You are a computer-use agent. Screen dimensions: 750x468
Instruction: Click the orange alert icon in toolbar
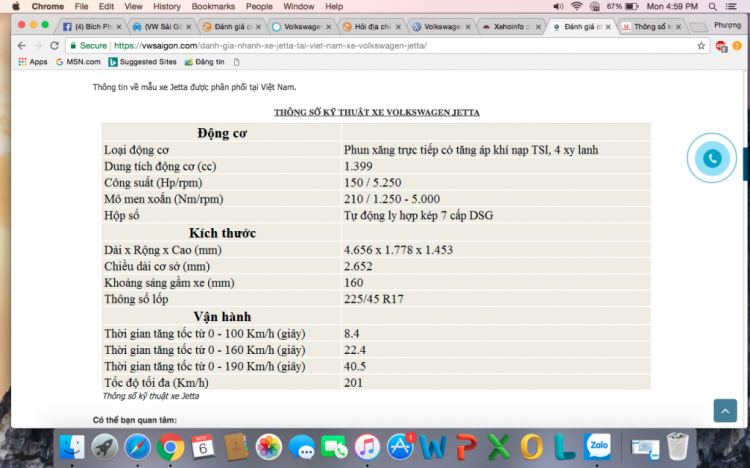[x=737, y=46]
